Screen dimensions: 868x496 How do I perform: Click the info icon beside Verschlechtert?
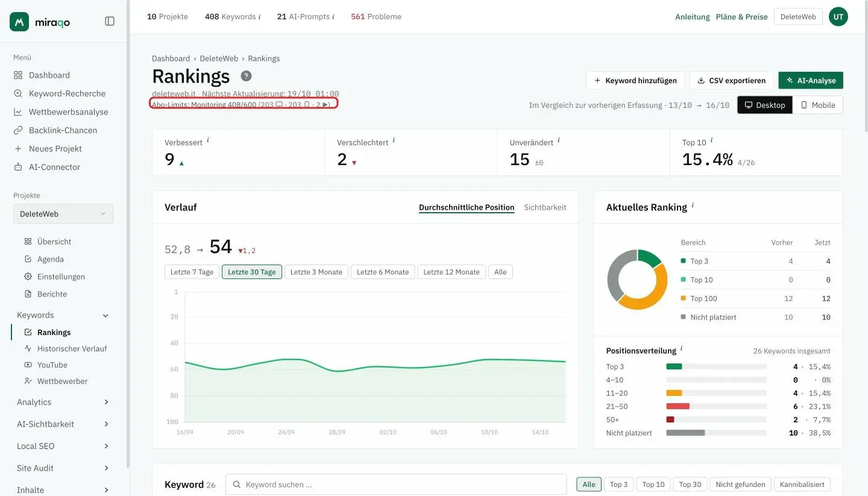click(x=394, y=140)
